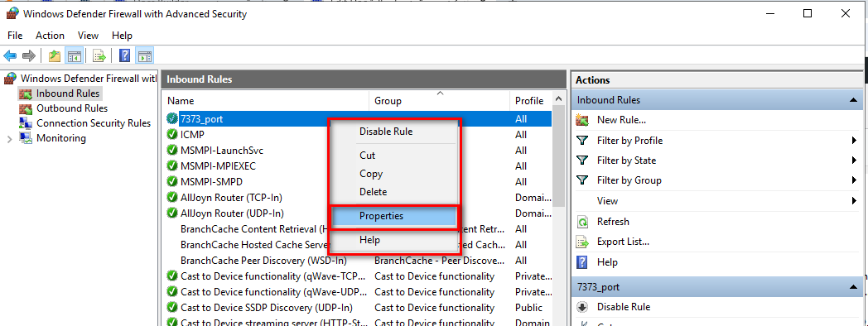Viewport: 868px width, 326px height.
Task: Click the Back arrow toolbar icon
Action: point(10,55)
